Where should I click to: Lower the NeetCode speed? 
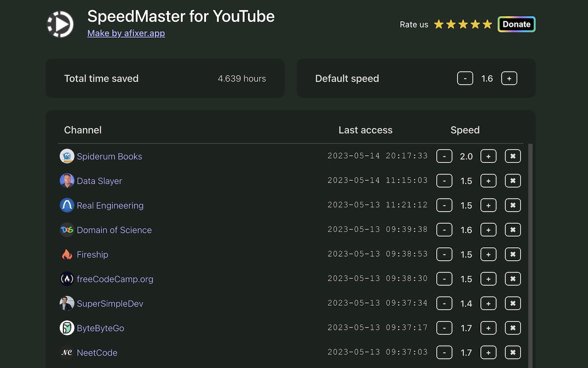[444, 352]
